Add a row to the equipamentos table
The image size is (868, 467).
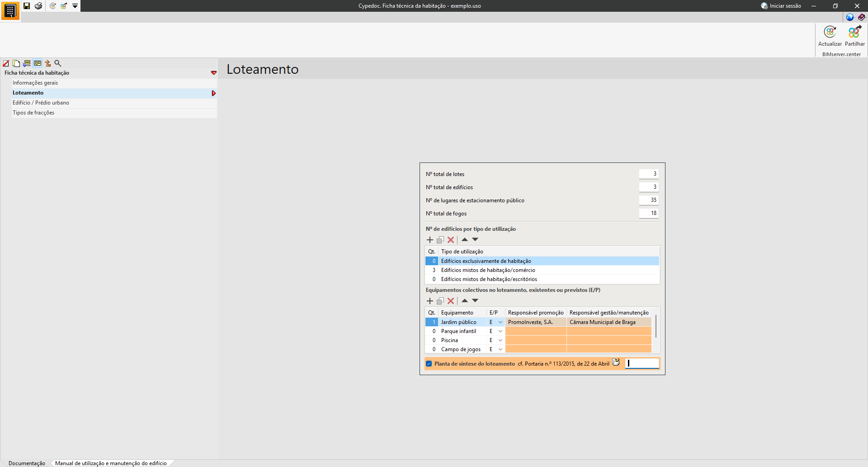430,301
